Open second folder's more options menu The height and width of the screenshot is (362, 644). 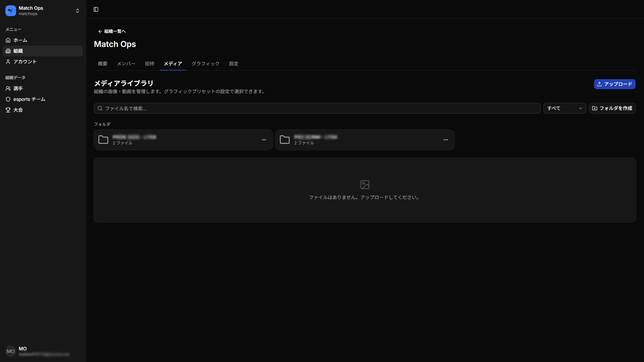tap(446, 140)
